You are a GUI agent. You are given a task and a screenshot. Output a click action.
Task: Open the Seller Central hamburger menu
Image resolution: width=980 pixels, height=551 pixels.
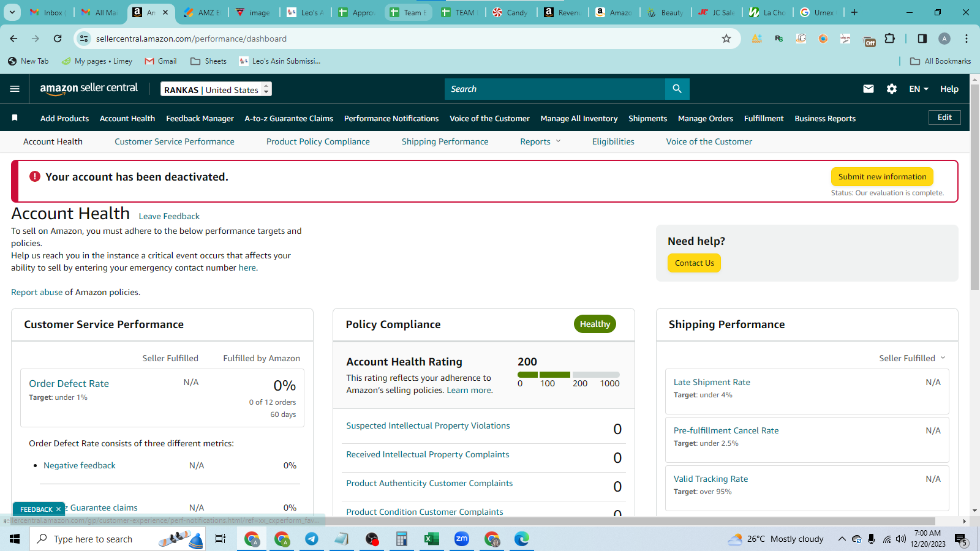(15, 89)
